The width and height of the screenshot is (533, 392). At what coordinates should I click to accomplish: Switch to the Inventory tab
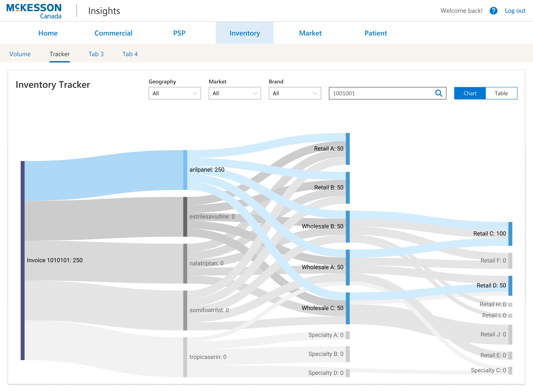pyautogui.click(x=244, y=33)
